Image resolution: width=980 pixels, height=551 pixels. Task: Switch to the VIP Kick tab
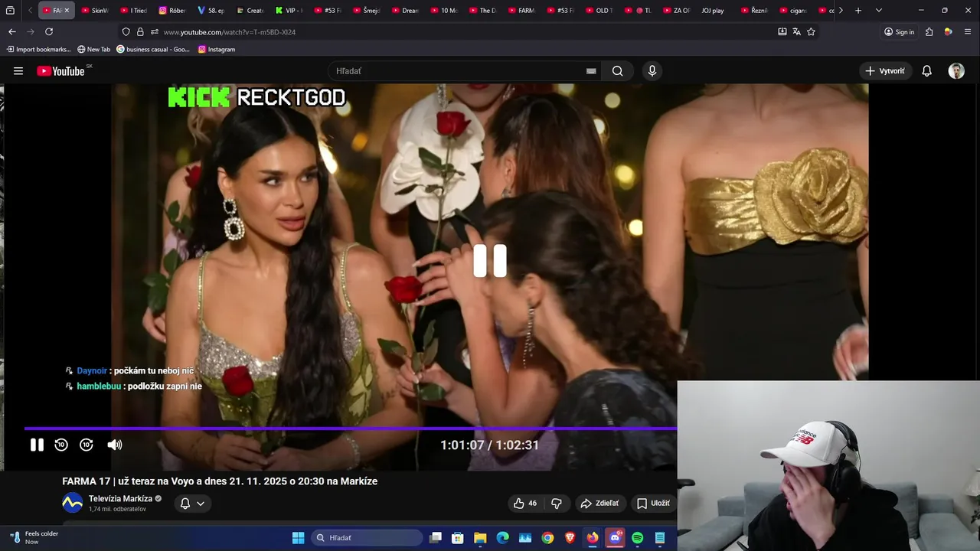289,11
